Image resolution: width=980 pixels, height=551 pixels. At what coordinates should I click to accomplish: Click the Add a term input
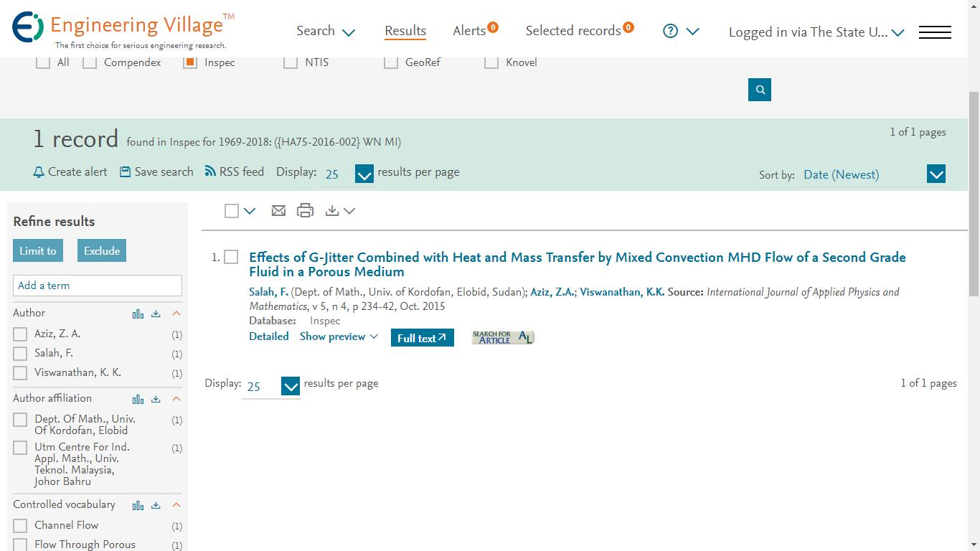pyautogui.click(x=98, y=286)
